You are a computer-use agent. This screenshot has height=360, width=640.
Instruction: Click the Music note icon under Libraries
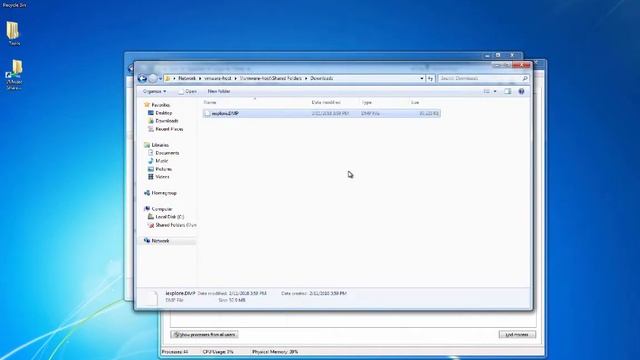click(x=151, y=161)
